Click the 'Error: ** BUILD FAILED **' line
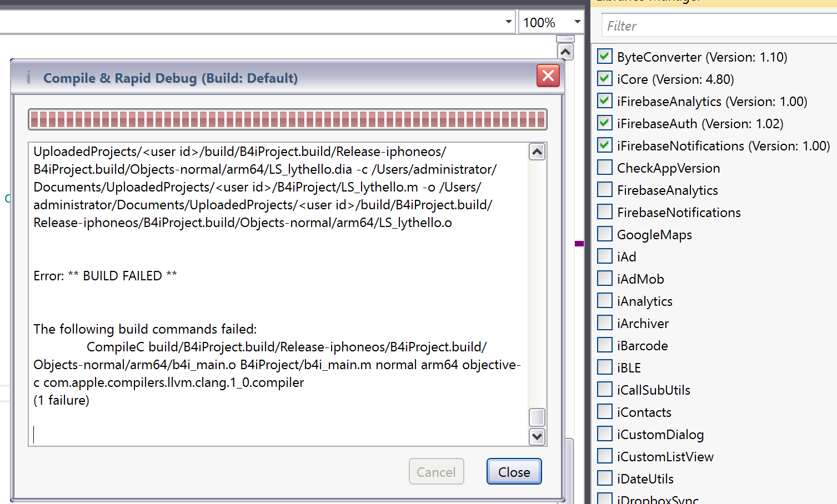The height and width of the screenshot is (504, 837). pos(106,276)
